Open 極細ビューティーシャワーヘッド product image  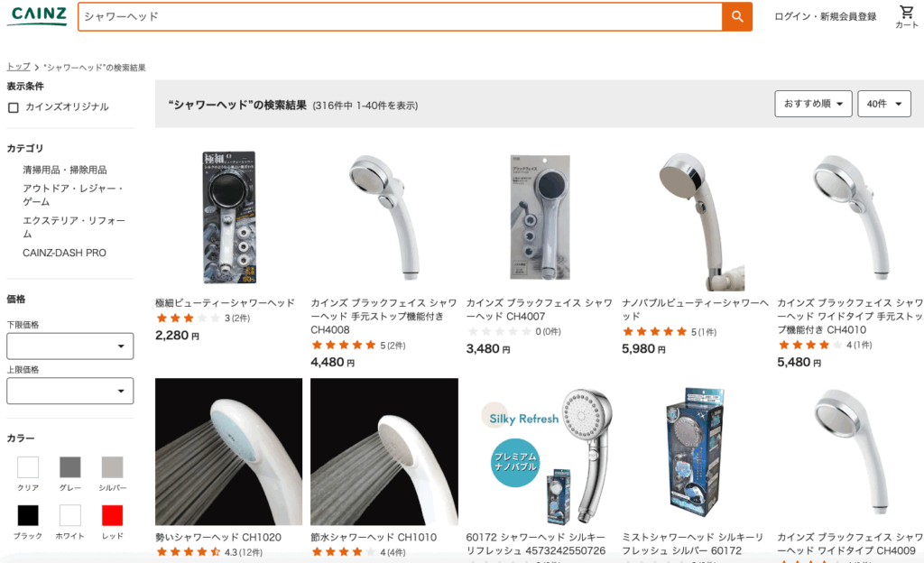[x=228, y=217]
